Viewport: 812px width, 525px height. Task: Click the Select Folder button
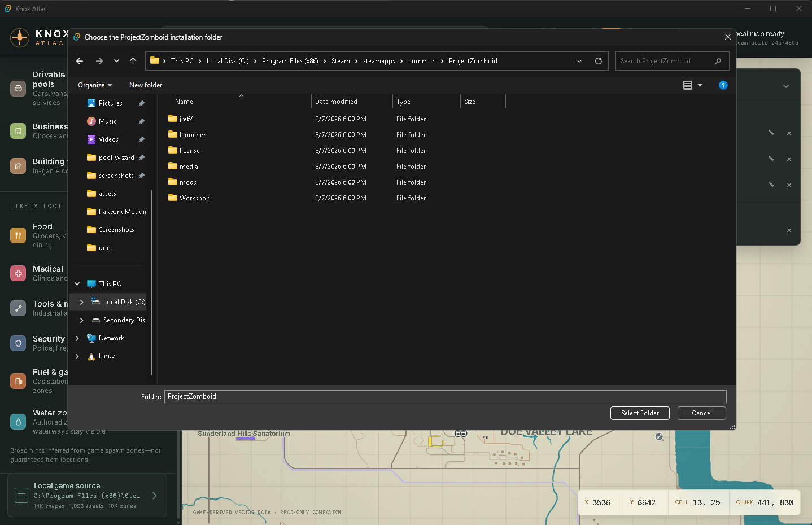[x=640, y=413]
